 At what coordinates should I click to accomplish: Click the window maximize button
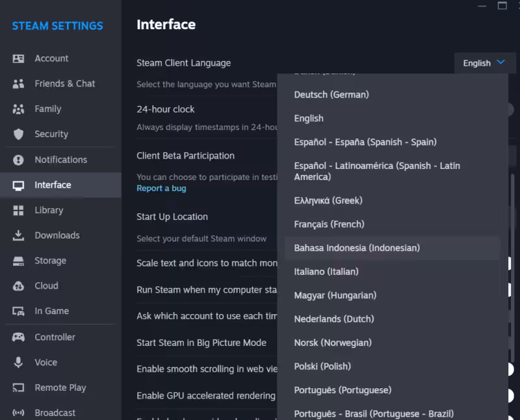[502, 6]
